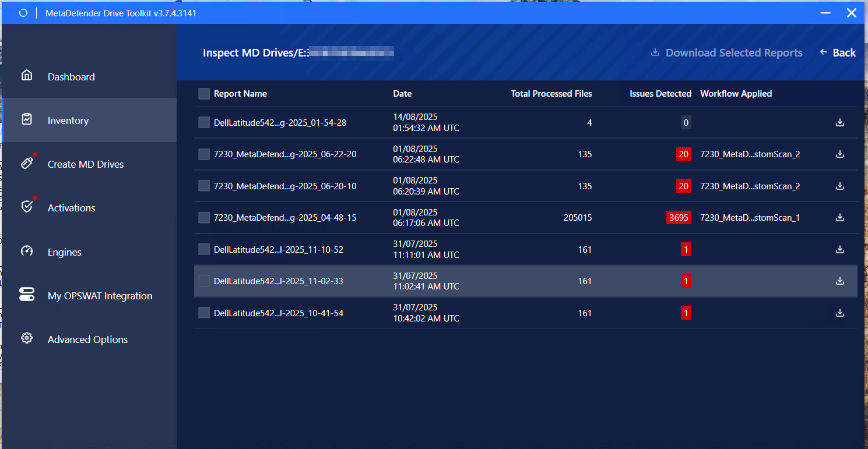Viewport: 868px width, 449px height.
Task: Click the 1 issue badge for 10-41-54 report
Action: [686, 313]
